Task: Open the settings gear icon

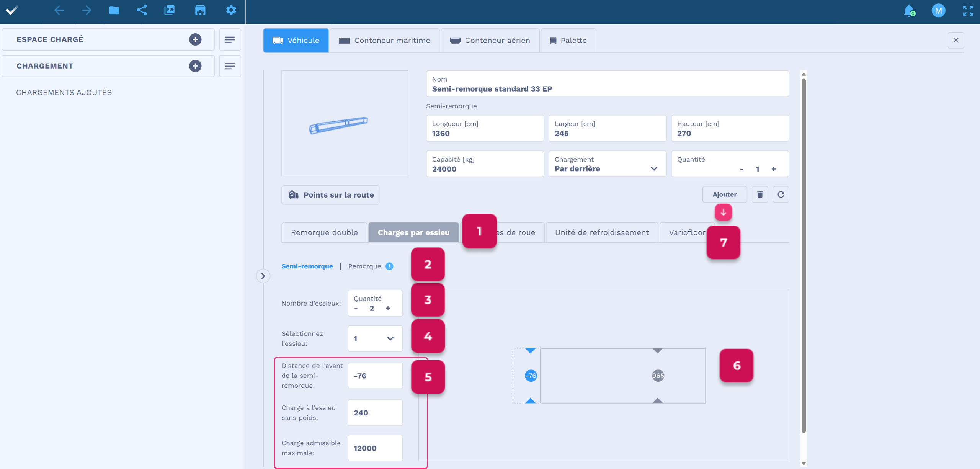Action: [231, 10]
